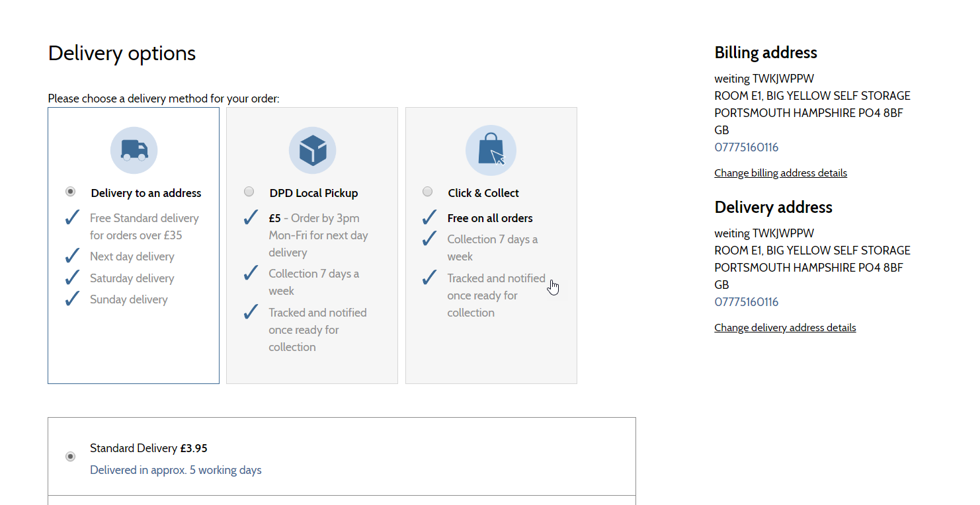Viewport: 980px width, 505px height.
Task: Click checkmark beside Free on all orders
Action: click(x=429, y=217)
